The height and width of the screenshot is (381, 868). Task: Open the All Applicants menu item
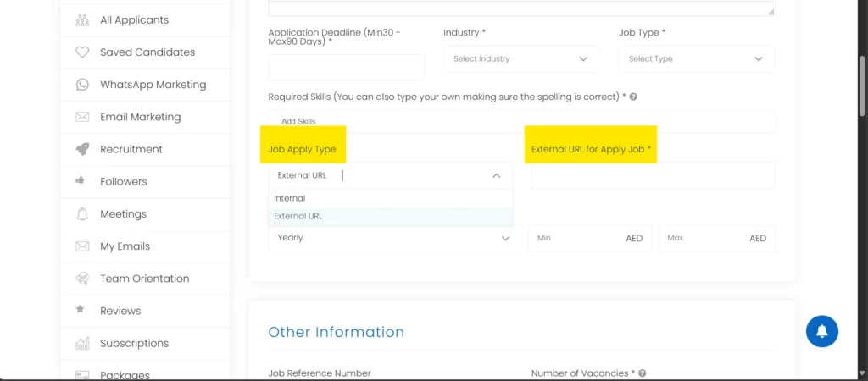coord(145,20)
